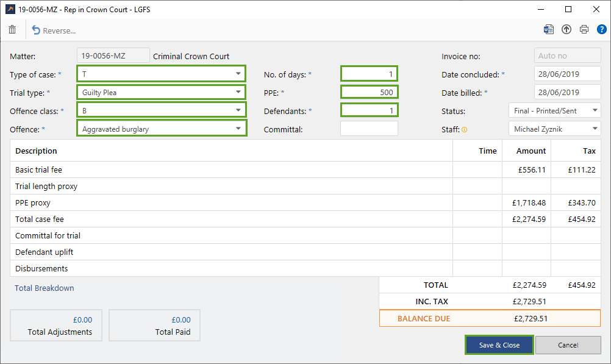Image resolution: width=611 pixels, height=364 pixels.
Task: Click the Staff info indicator icon
Action: coord(465,130)
